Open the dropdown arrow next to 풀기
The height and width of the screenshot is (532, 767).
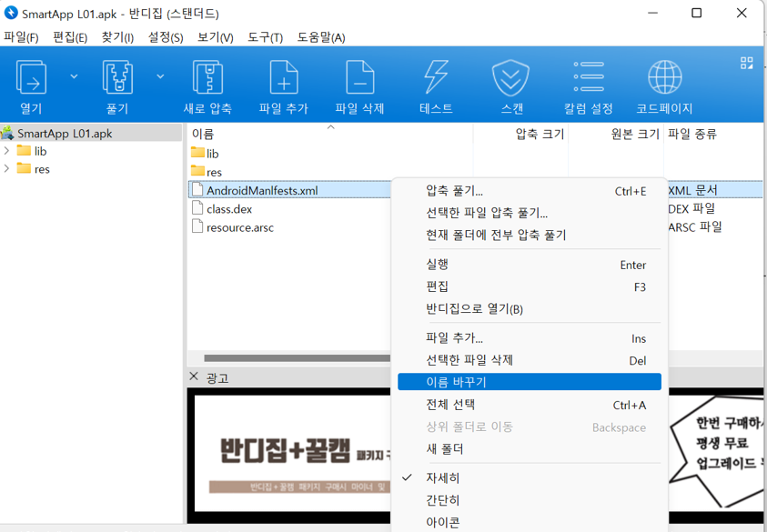(x=160, y=76)
